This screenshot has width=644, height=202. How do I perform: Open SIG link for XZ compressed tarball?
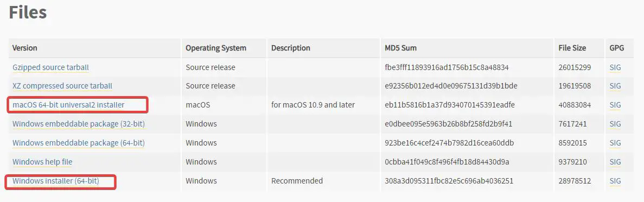click(x=615, y=86)
